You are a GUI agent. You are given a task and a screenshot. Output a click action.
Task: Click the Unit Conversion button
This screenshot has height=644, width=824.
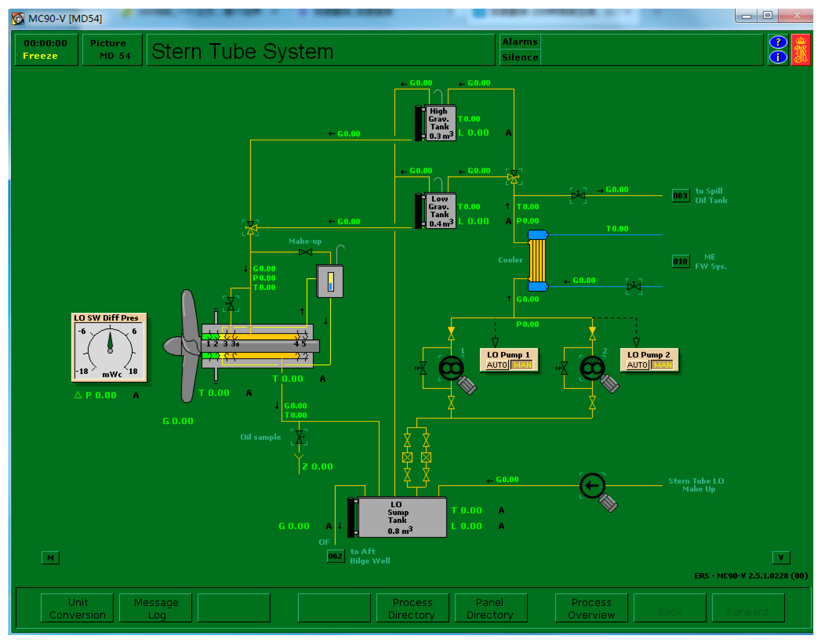[x=77, y=608]
